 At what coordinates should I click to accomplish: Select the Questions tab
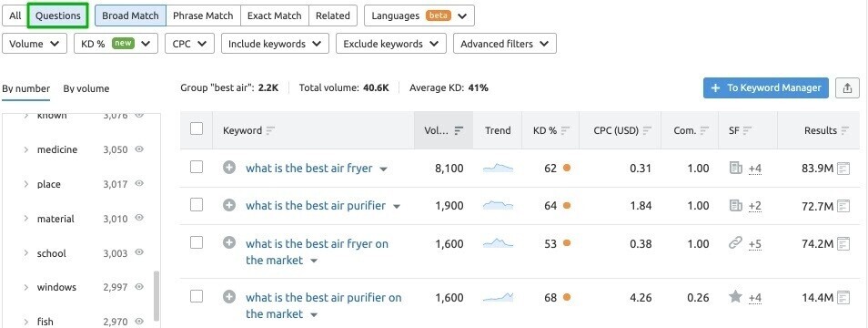[58, 15]
